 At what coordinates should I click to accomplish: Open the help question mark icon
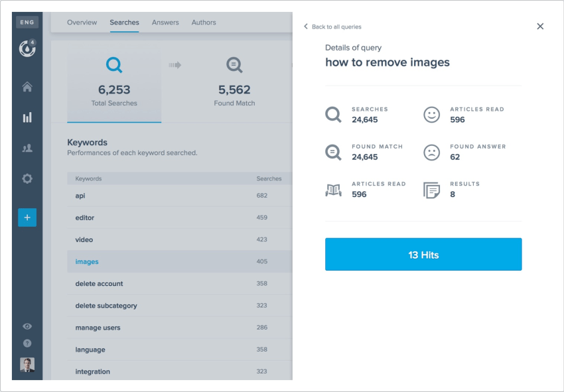(27, 344)
